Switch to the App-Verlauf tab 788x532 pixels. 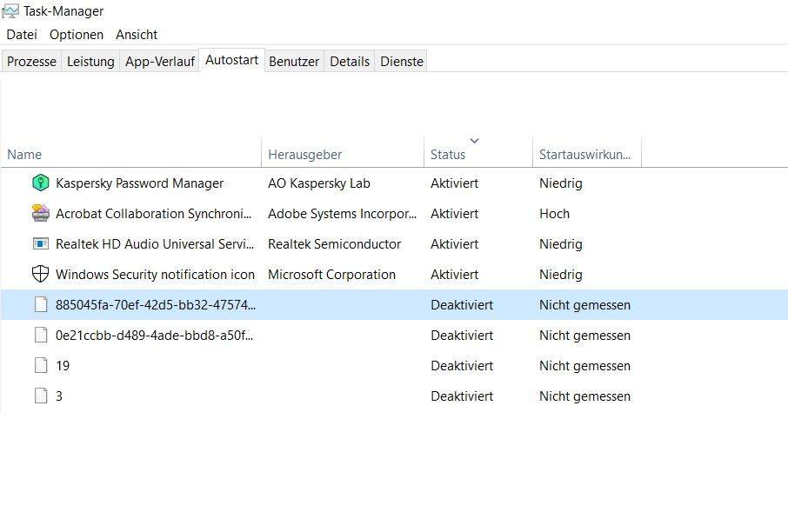tap(160, 62)
